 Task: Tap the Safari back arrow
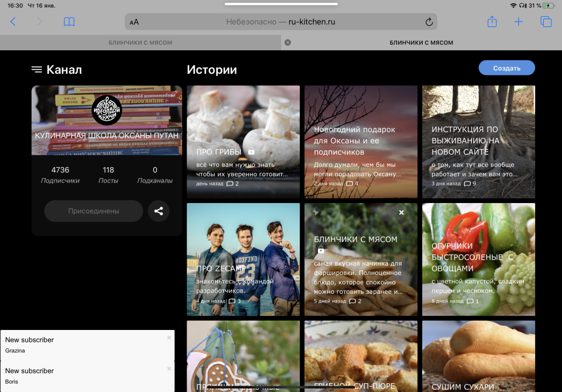13,22
